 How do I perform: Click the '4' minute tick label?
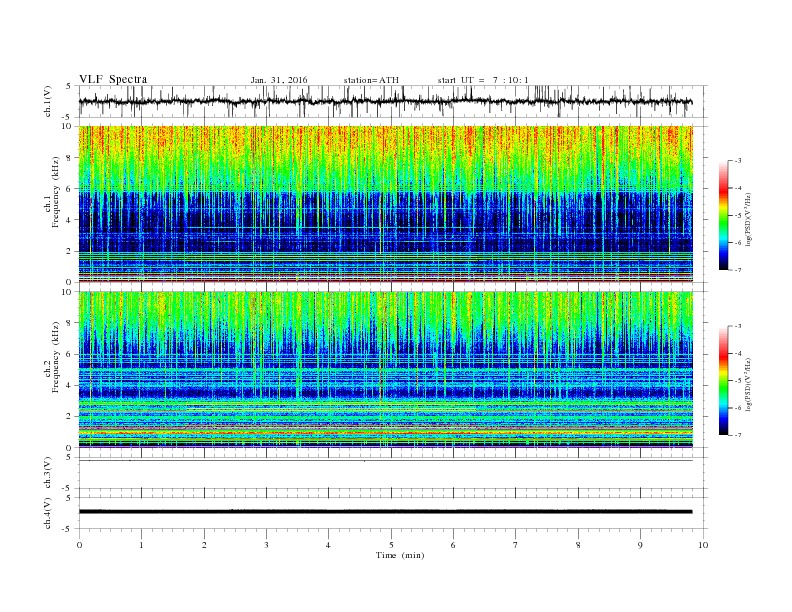328,545
